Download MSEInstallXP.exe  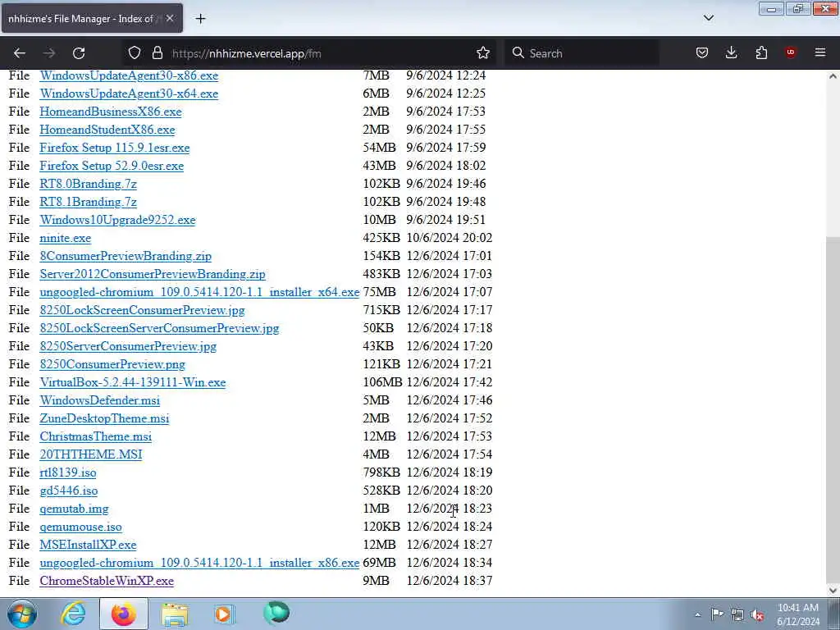pyautogui.click(x=88, y=545)
